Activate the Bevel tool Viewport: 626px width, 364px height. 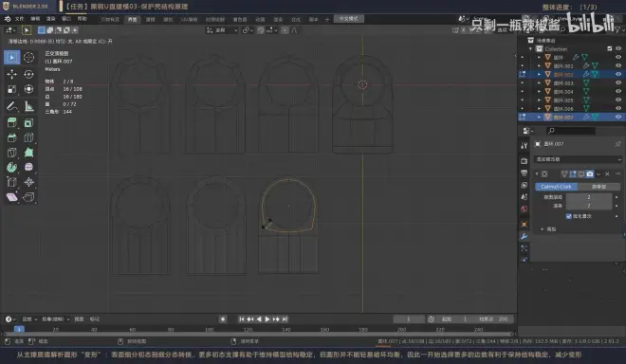pyautogui.click(x=12, y=137)
